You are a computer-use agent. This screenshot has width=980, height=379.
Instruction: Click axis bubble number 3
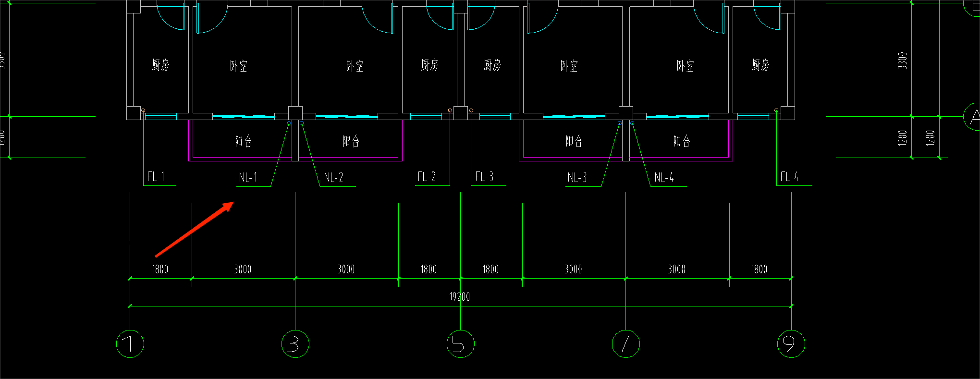coord(295,344)
